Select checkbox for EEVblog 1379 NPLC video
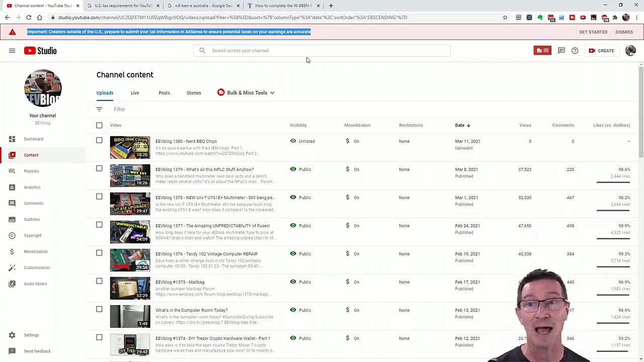Screen dimensions: 644x362 pyautogui.click(x=99, y=168)
